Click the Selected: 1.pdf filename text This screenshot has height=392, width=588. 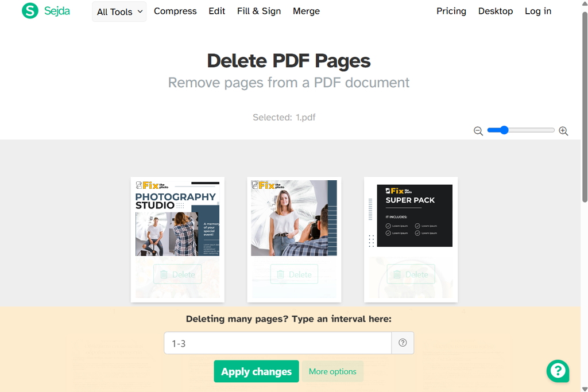[x=284, y=117]
